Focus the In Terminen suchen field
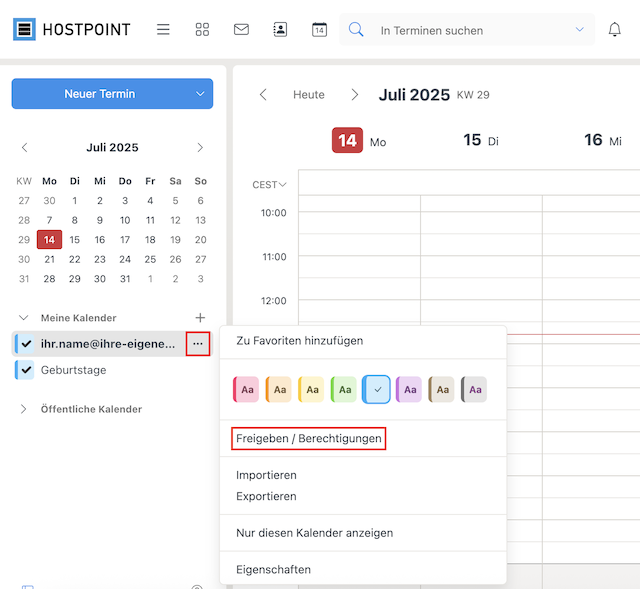640x589 pixels. [467, 30]
